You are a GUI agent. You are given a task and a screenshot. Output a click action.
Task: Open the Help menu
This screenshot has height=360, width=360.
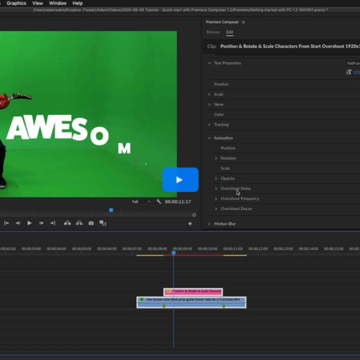[x=77, y=3]
